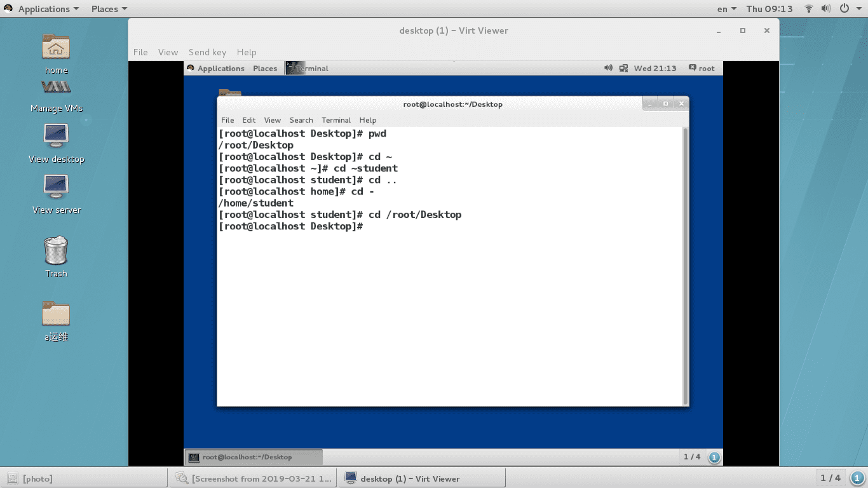
Task: Minimize the Virt Viewer window
Action: [719, 30]
